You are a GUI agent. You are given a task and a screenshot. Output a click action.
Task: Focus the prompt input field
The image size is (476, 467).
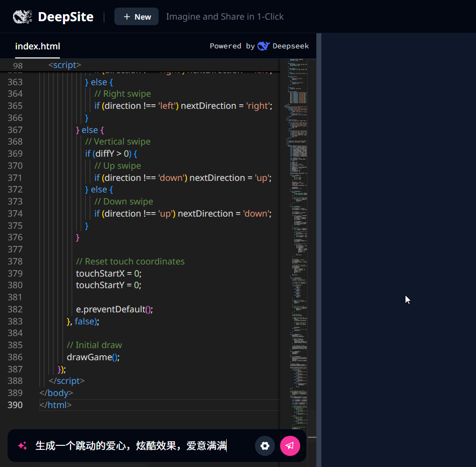point(143,446)
